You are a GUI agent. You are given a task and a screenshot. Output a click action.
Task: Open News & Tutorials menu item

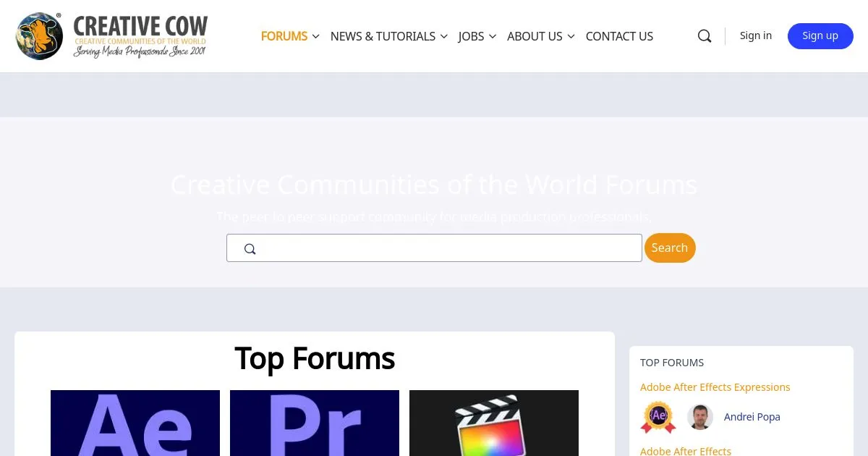click(x=383, y=36)
